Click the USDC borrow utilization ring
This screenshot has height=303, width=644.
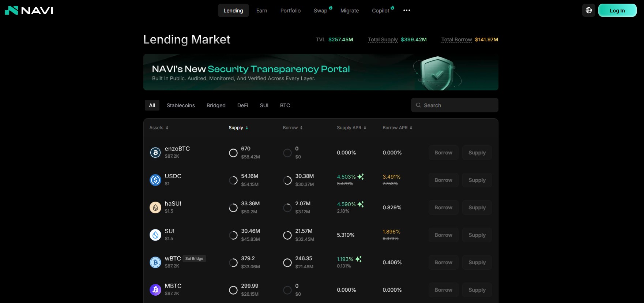coord(287,180)
